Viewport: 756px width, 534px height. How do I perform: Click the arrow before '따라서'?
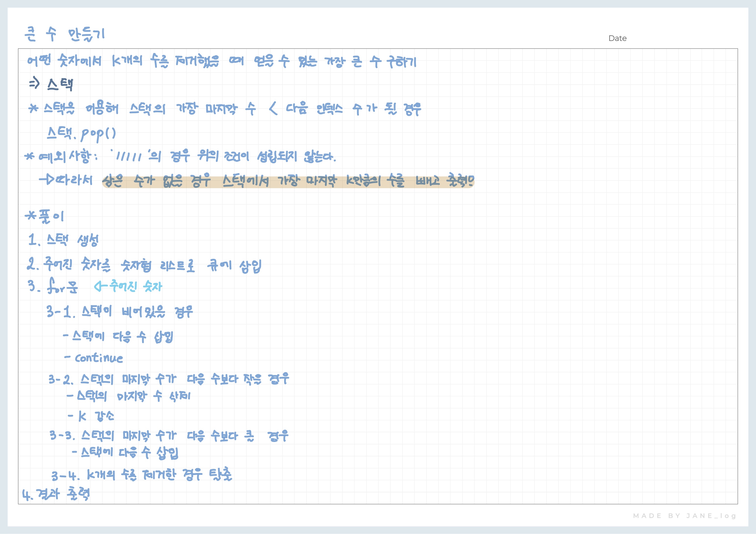(x=47, y=179)
